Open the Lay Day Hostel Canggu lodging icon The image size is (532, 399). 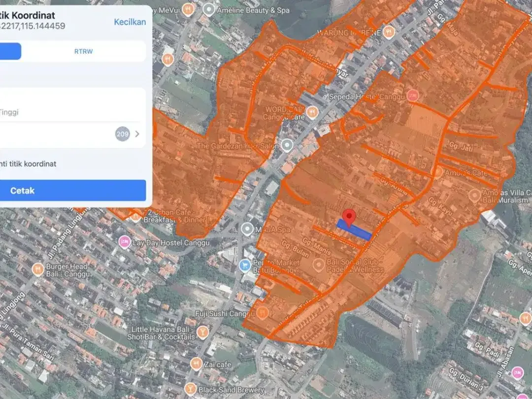[125, 242]
